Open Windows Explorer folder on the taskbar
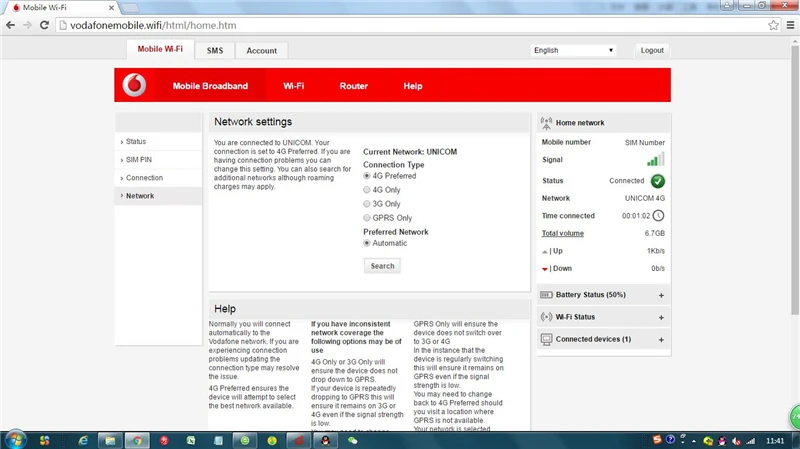This screenshot has height=449, width=800. point(110,440)
